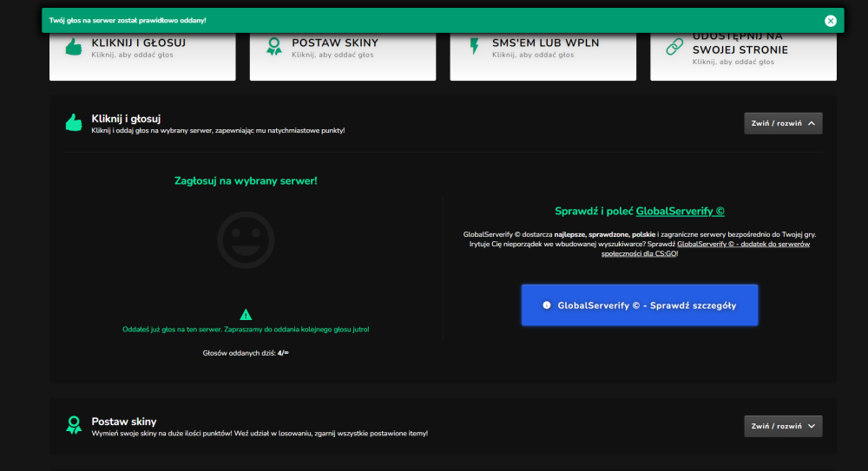The width and height of the screenshot is (868, 471).
Task: Click the green warning triangle icon
Action: click(x=246, y=315)
